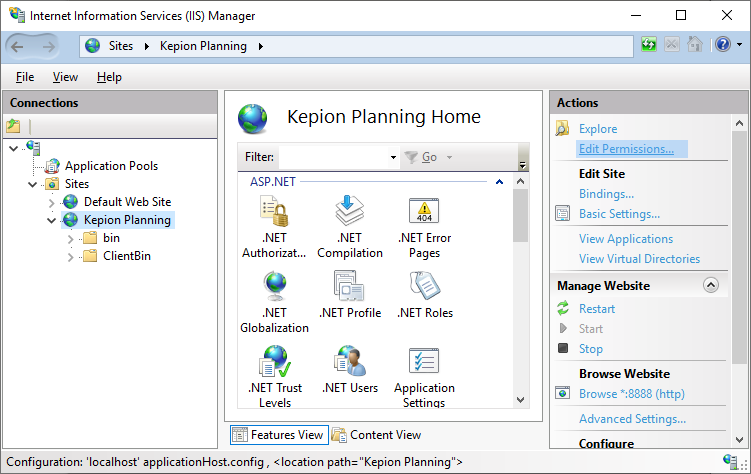This screenshot has width=751, height=474.
Task: Expand the bin folder tree node
Action: pyautogui.click(x=70, y=238)
